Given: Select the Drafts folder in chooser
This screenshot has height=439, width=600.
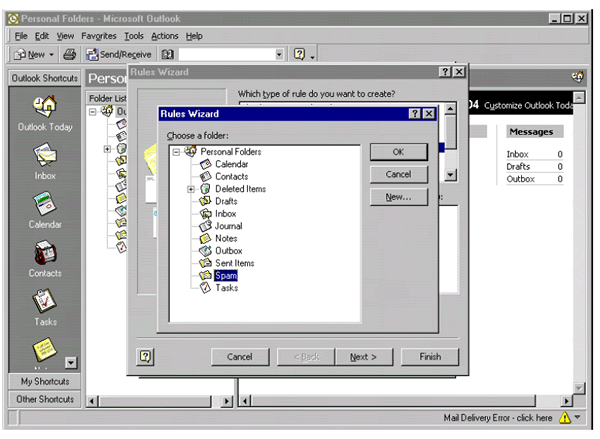Looking at the screenshot, I should pyautogui.click(x=226, y=201).
